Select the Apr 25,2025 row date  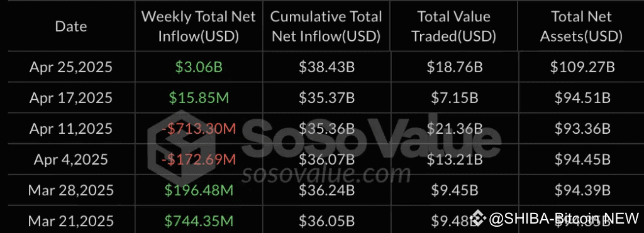[70, 67]
